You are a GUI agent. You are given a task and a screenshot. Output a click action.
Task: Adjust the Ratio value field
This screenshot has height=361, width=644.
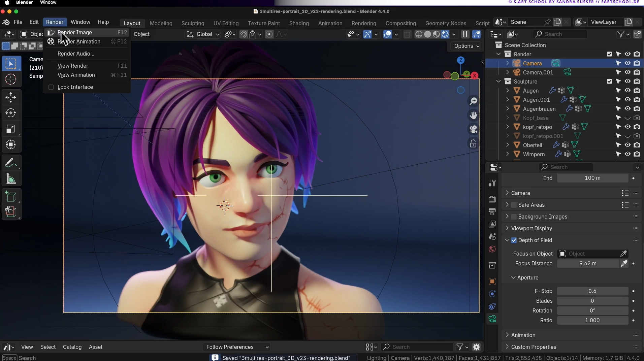click(592, 320)
